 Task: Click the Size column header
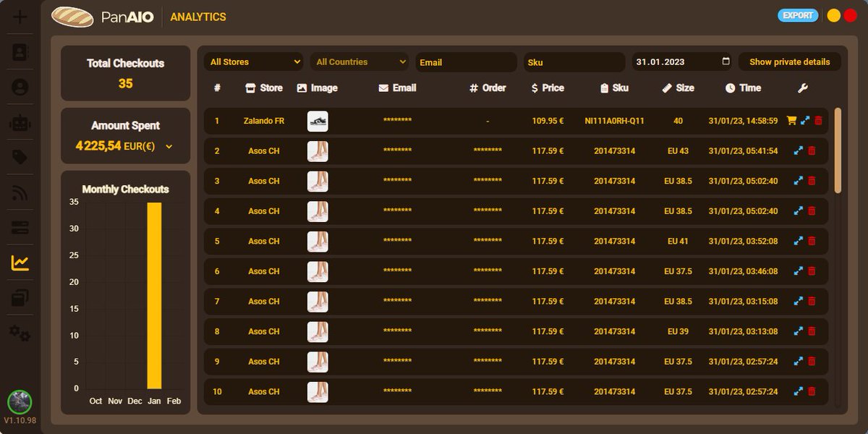click(678, 88)
